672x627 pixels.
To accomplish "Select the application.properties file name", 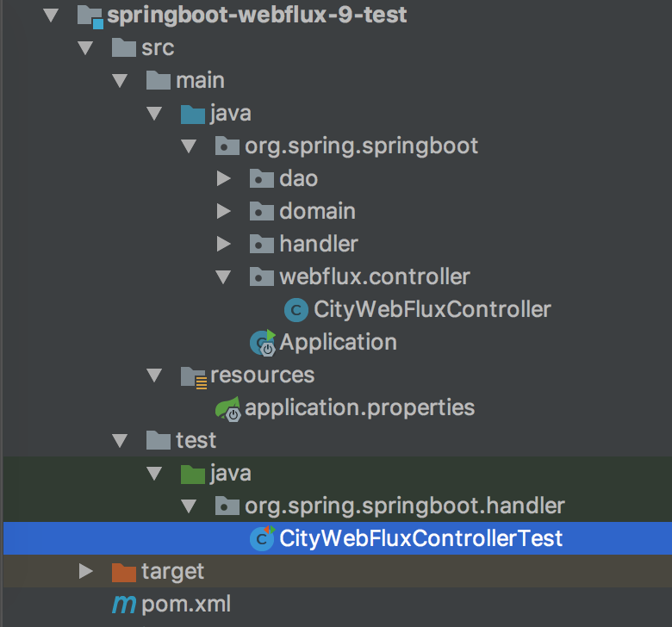I will click(x=359, y=407).
